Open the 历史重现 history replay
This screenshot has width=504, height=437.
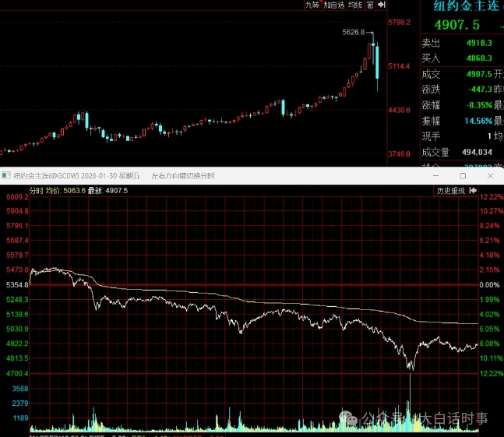pyautogui.click(x=450, y=190)
